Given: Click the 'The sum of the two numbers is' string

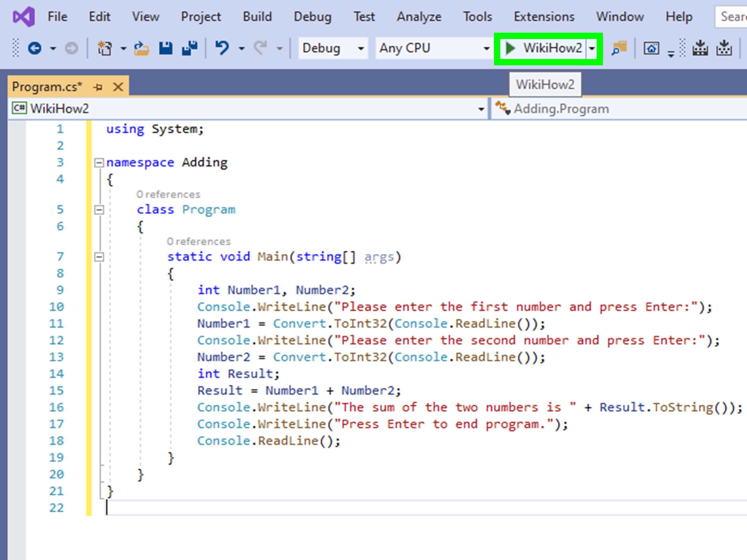Looking at the screenshot, I should tap(455, 407).
